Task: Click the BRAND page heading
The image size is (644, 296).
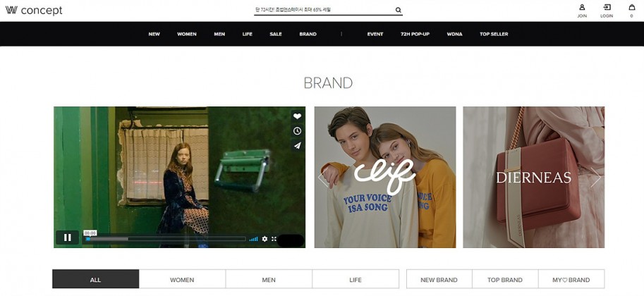Action: pyautogui.click(x=328, y=83)
